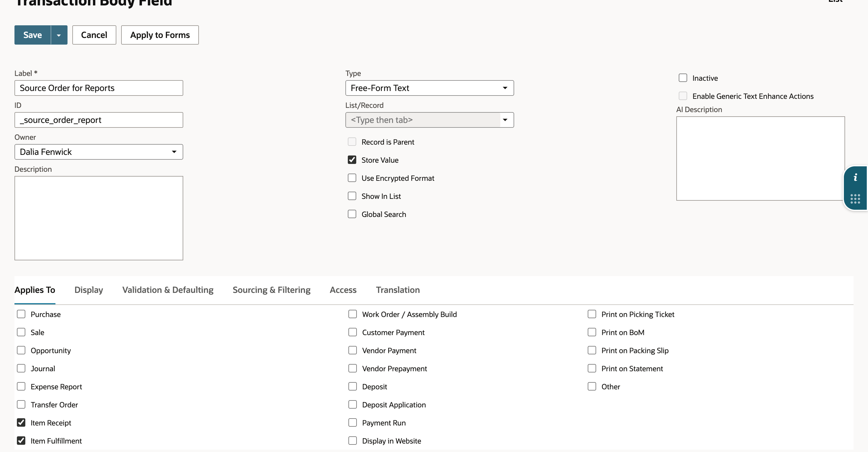Check Show In List

(352, 196)
